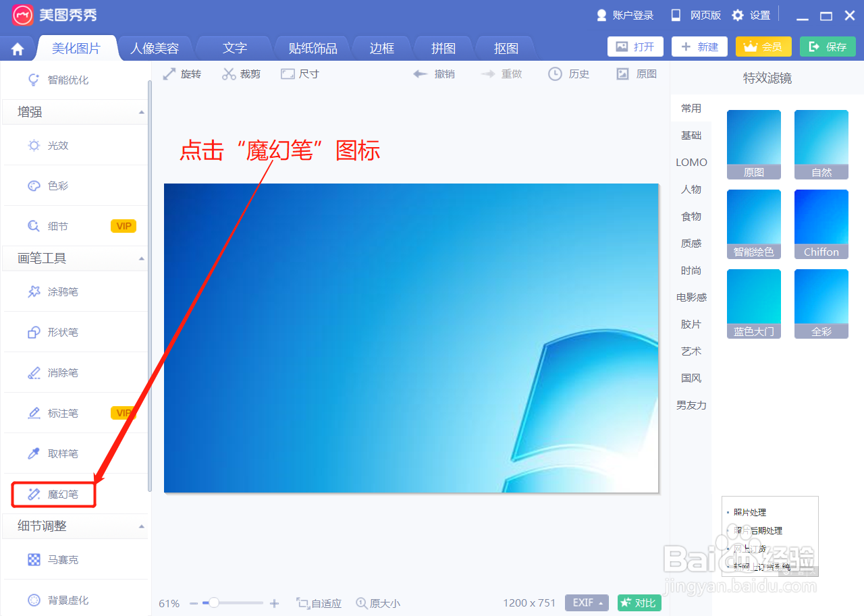Select the 美化图片 tab

[x=76, y=48]
